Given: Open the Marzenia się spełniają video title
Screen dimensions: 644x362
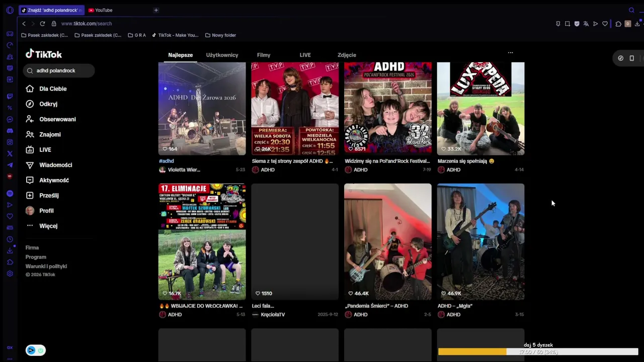Looking at the screenshot, I should 466,161.
